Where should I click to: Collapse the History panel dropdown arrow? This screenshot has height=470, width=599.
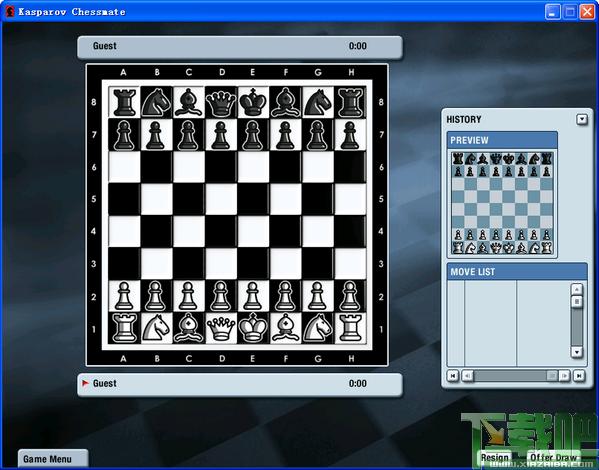pos(581,120)
